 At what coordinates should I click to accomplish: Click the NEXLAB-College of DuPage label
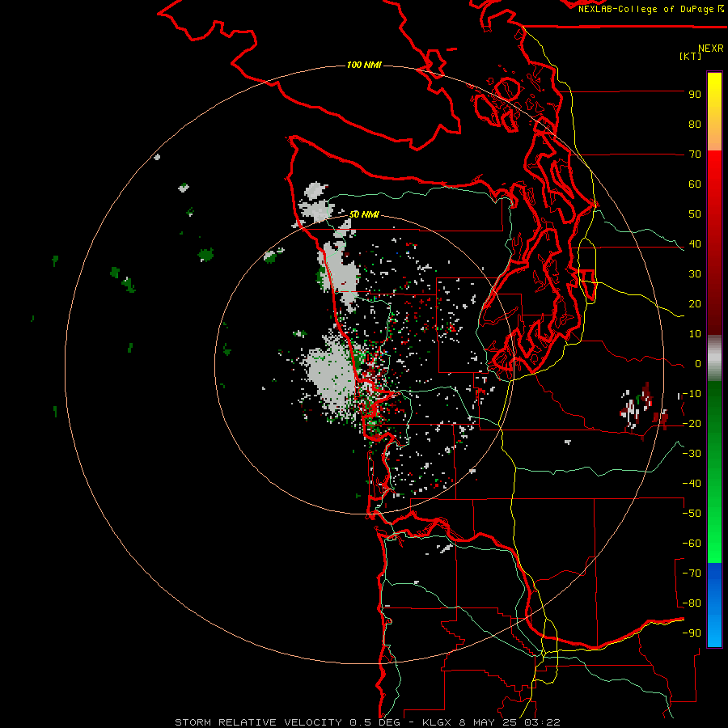point(650,9)
